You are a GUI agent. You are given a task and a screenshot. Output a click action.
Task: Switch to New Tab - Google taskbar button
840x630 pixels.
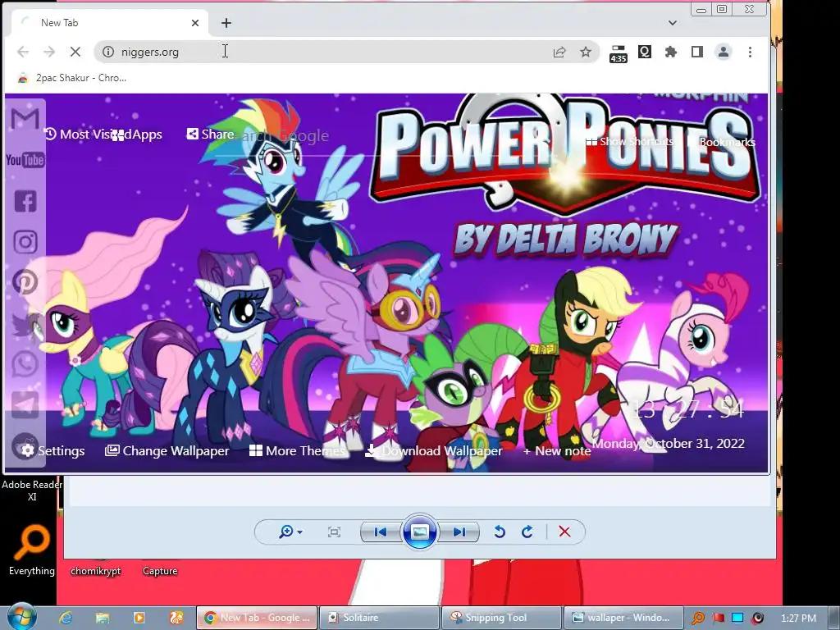(257, 618)
